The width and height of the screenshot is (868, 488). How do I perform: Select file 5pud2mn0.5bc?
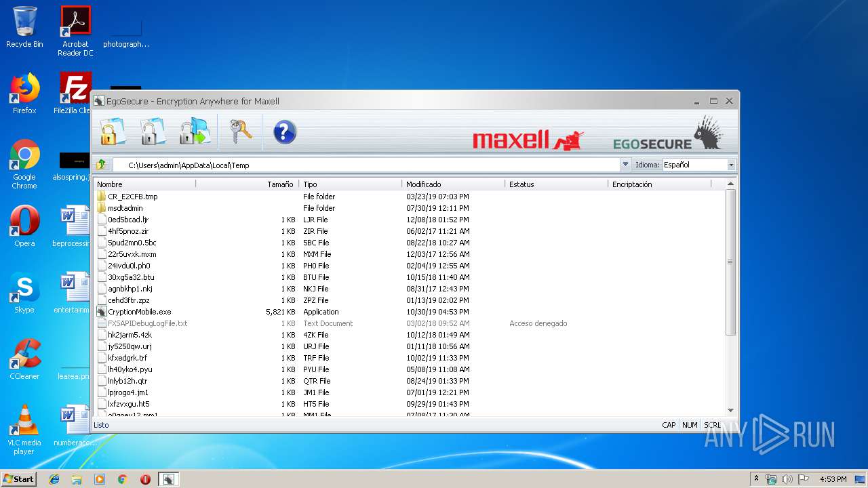pyautogui.click(x=132, y=243)
